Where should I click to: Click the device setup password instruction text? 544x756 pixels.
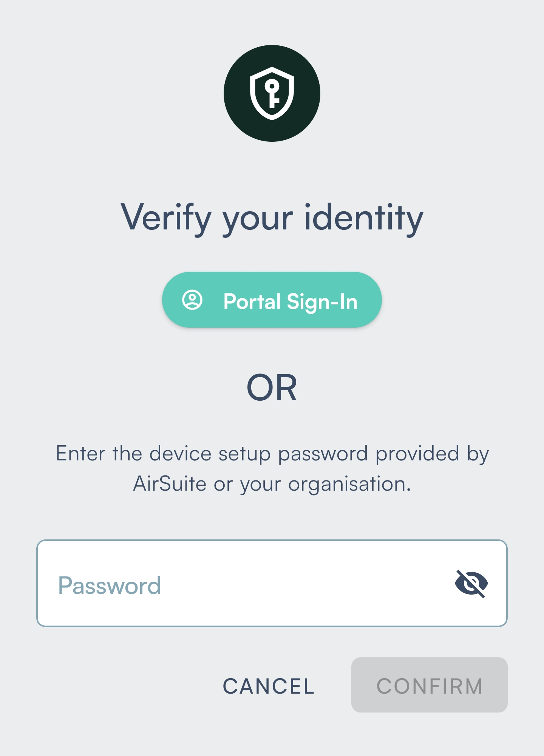click(x=272, y=468)
